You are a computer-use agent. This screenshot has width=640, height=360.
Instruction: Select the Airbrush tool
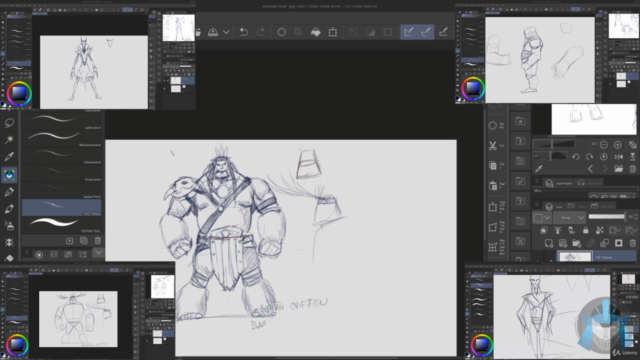(9, 225)
